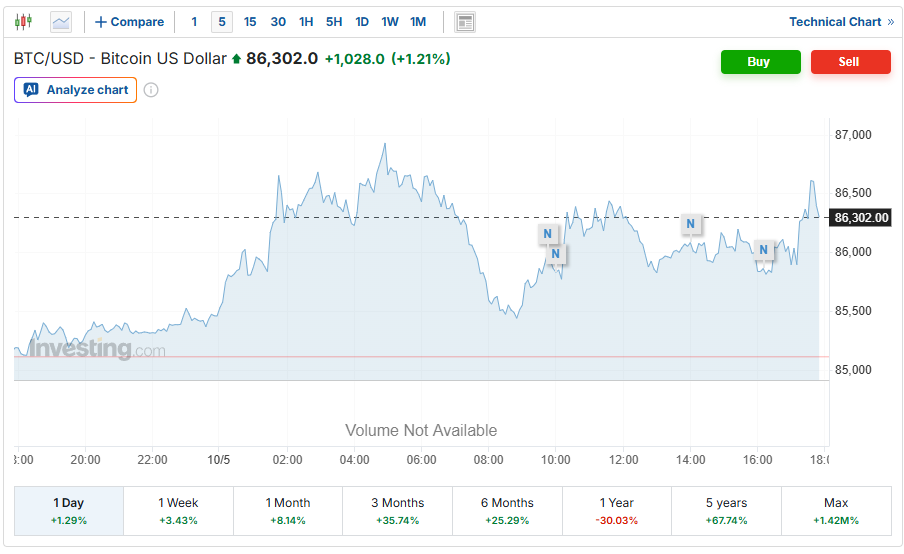Select the 1M interval
This screenshot has width=904, height=554.
pyautogui.click(x=418, y=22)
